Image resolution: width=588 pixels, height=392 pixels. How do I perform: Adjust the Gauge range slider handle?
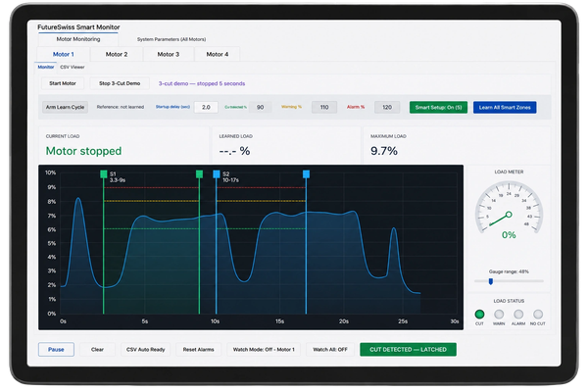coord(491,281)
